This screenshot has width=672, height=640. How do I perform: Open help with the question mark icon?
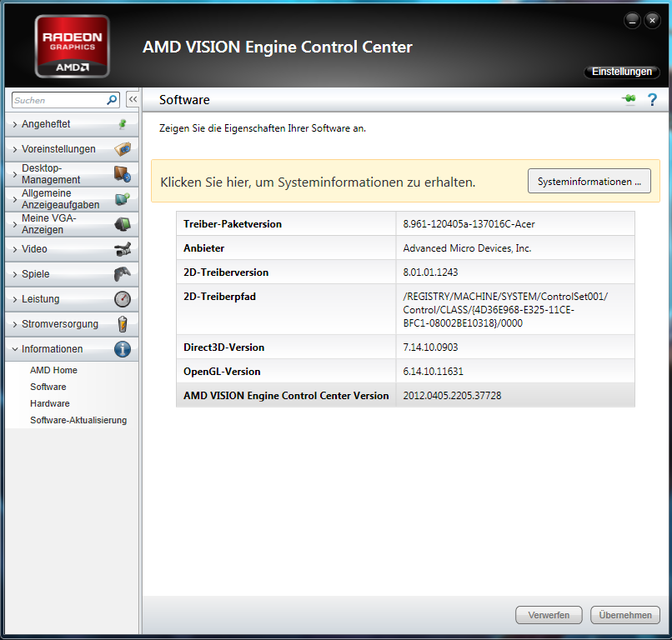pos(652,99)
